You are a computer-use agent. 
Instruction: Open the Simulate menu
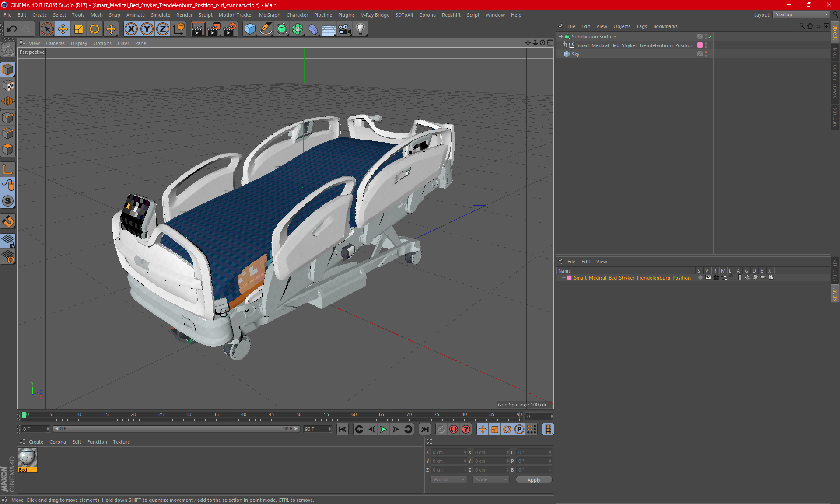pyautogui.click(x=160, y=15)
